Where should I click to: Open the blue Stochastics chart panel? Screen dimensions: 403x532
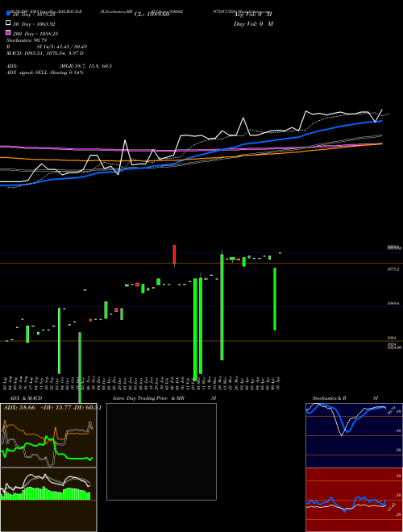click(x=354, y=435)
